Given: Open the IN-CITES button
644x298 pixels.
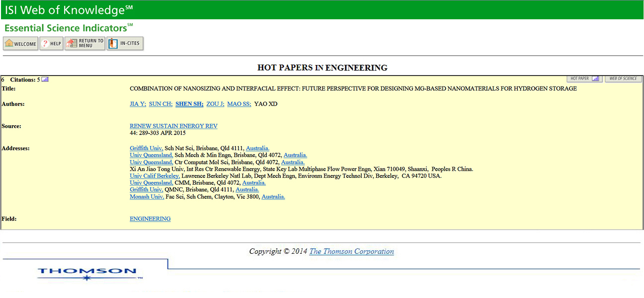Looking at the screenshot, I should coord(125,44).
